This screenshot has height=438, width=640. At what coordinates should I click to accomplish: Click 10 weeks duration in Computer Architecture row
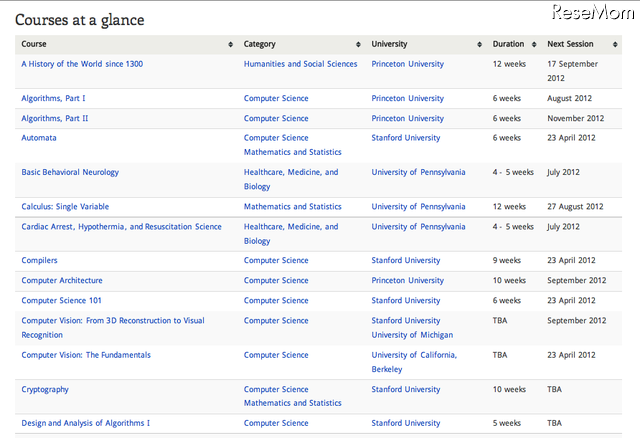coord(509,280)
